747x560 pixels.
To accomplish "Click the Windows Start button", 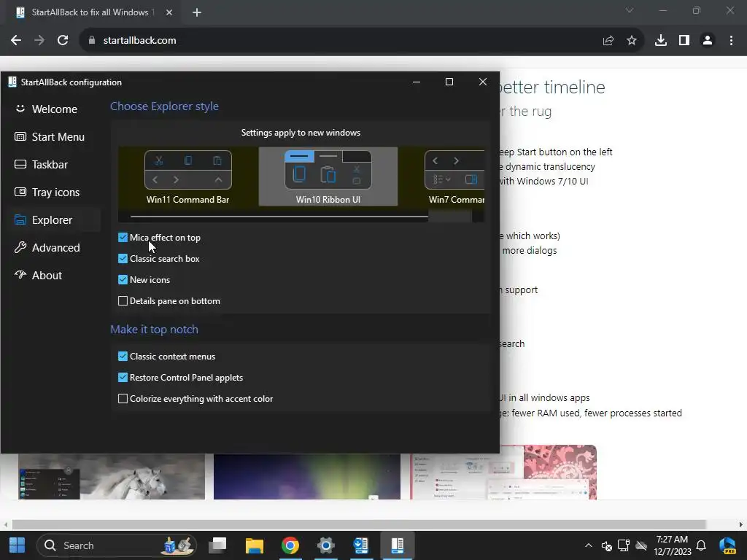I will point(18,545).
